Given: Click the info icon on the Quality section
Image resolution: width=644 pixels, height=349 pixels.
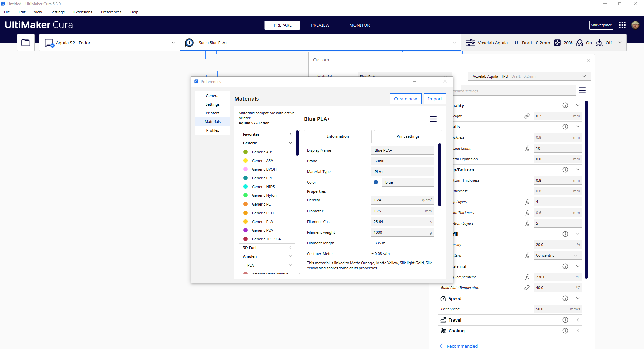Looking at the screenshot, I should (x=565, y=105).
